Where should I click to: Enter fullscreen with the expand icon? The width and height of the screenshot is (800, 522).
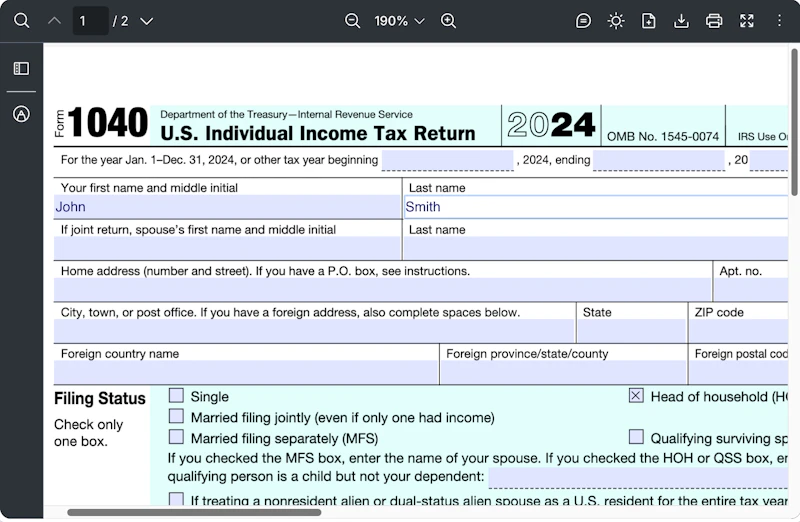click(746, 21)
